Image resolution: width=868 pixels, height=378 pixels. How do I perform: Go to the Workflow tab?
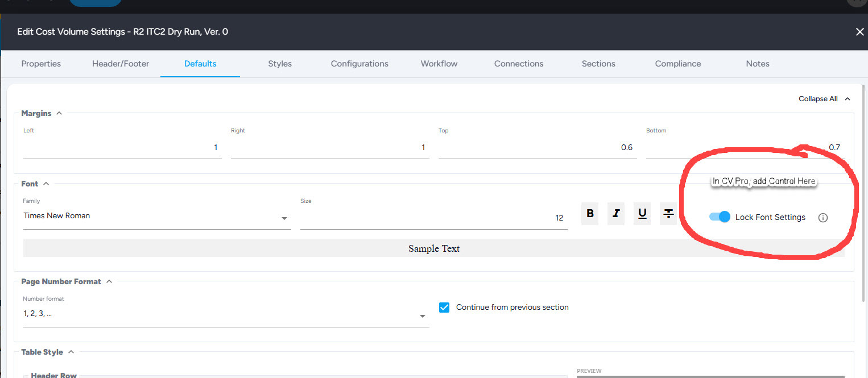[439, 64]
